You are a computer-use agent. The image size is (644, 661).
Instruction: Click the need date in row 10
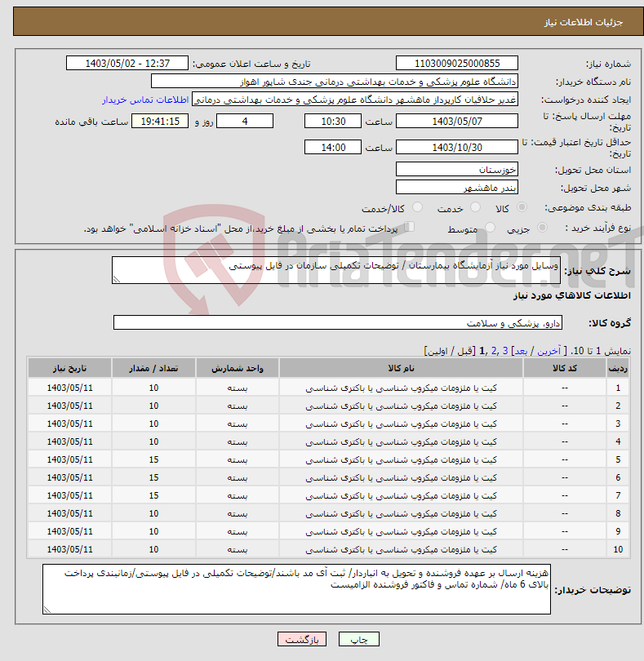(69, 549)
